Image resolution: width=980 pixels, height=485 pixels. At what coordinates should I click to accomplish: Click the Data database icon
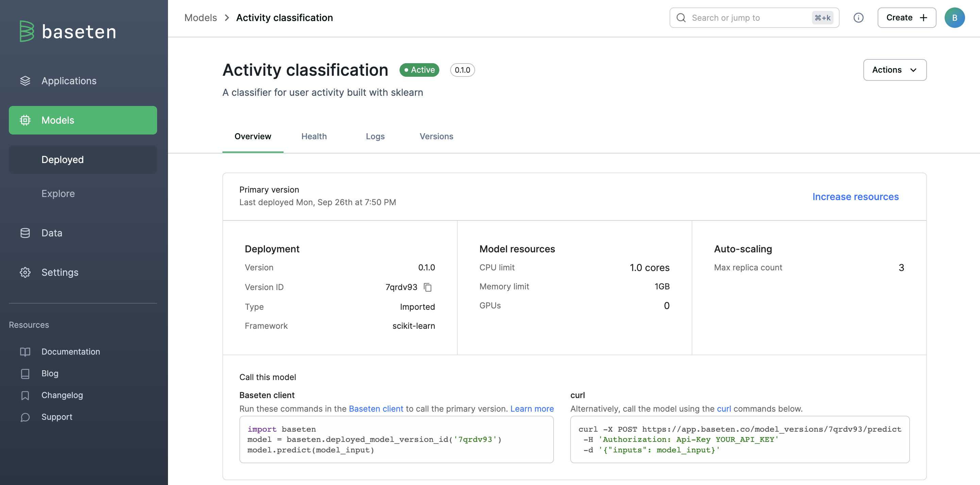25,233
